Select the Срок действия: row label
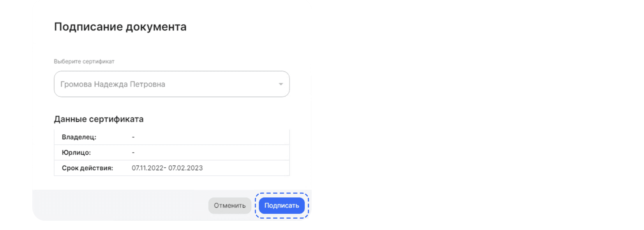 87,168
